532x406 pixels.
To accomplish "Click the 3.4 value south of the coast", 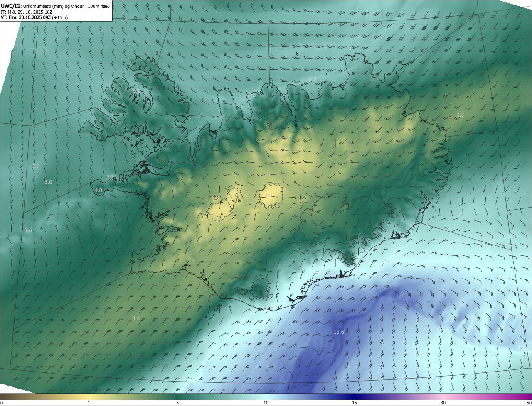I will [136, 318].
